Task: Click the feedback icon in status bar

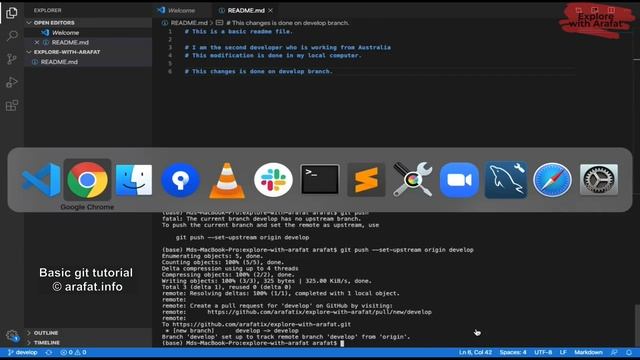Action: 614,352
